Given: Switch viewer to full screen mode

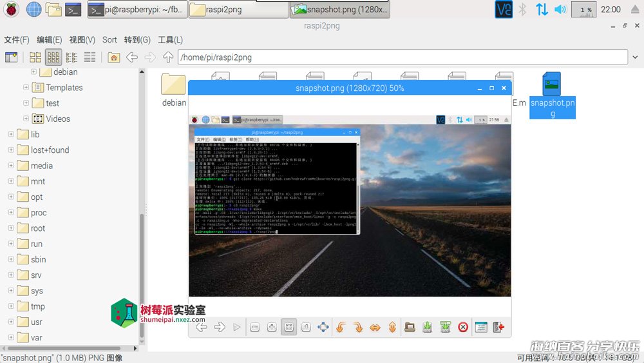Looking at the screenshot, I should click(x=323, y=328).
